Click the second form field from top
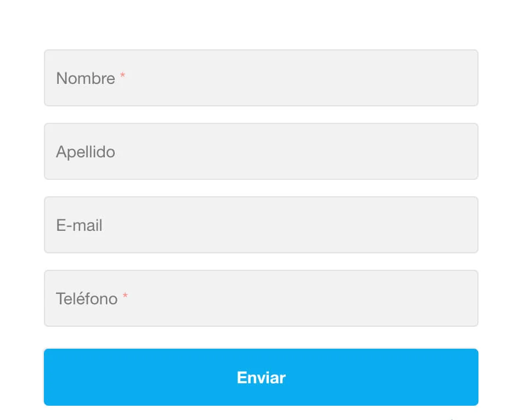The height and width of the screenshot is (420, 507). [261, 151]
